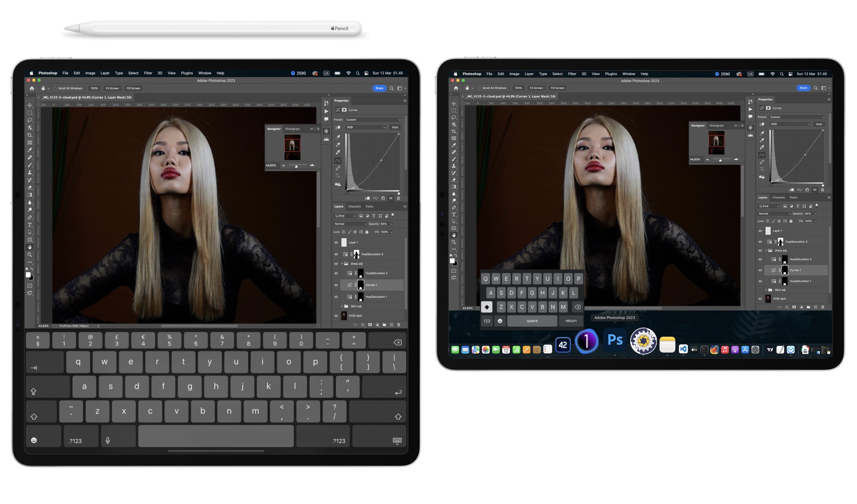Viewport: 857px width, 504px height.
Task: Enable Scroll All Windows checkbox on left iPad
Action: click(55, 89)
